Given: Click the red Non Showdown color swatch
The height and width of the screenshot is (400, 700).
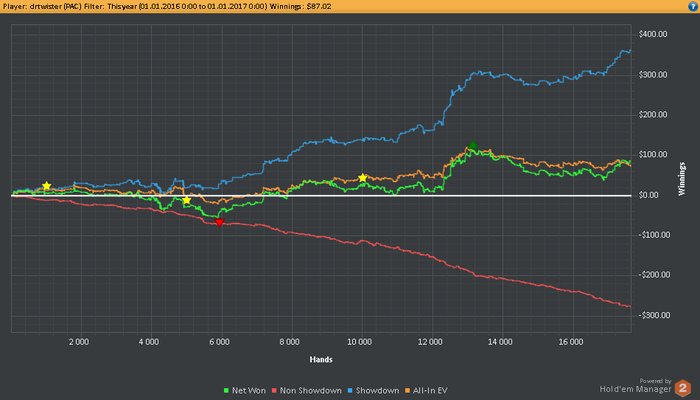Looking at the screenshot, I should 274,391.
